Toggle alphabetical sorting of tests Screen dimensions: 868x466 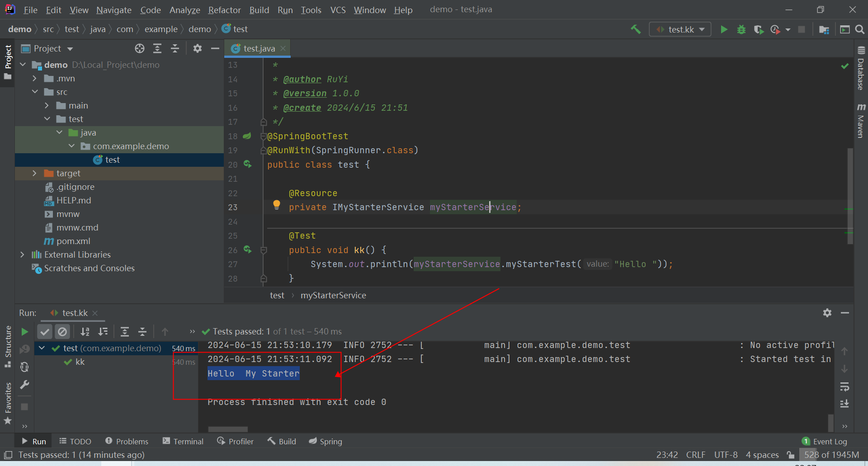tap(85, 331)
